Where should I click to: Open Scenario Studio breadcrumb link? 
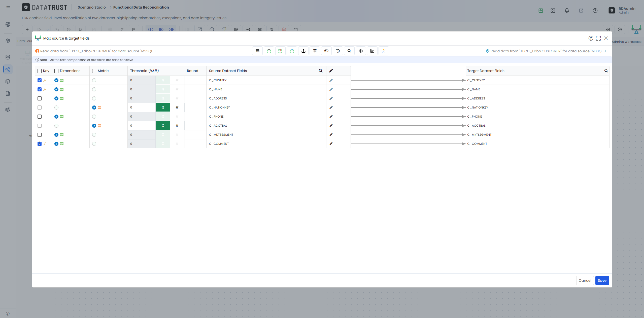pos(92,7)
